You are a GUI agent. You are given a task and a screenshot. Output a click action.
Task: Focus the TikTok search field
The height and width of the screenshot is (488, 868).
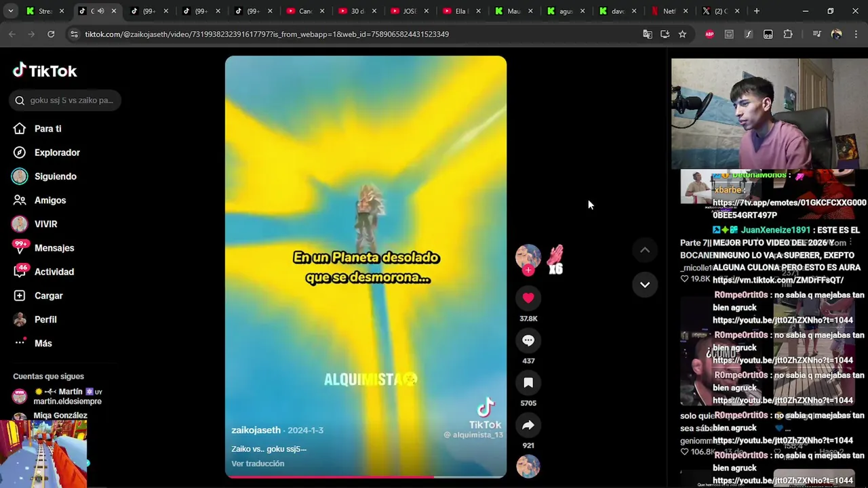[66, 100]
